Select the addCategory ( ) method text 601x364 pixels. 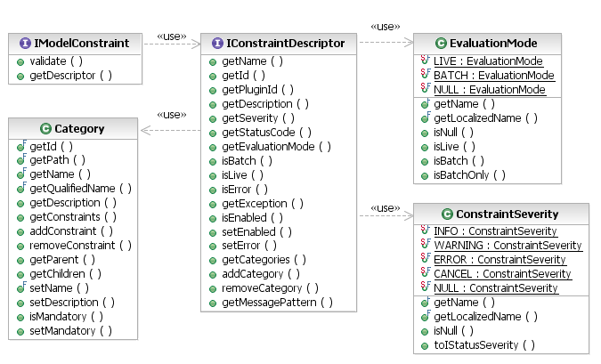[x=261, y=273]
